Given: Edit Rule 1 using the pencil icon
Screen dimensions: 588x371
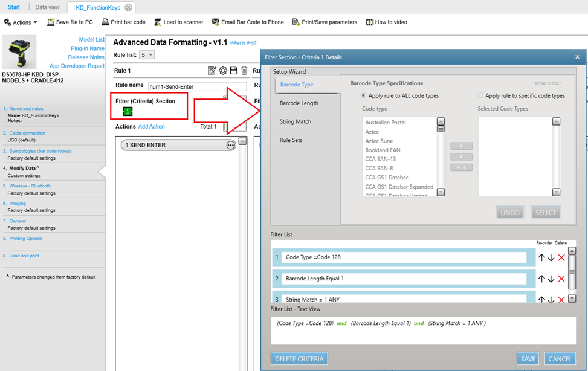Looking at the screenshot, I should pyautogui.click(x=212, y=71).
